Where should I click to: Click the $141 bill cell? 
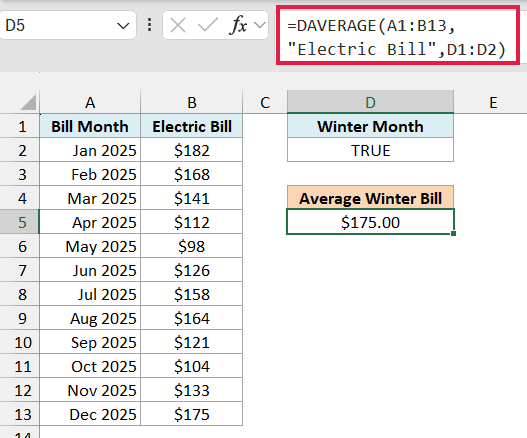pos(192,198)
